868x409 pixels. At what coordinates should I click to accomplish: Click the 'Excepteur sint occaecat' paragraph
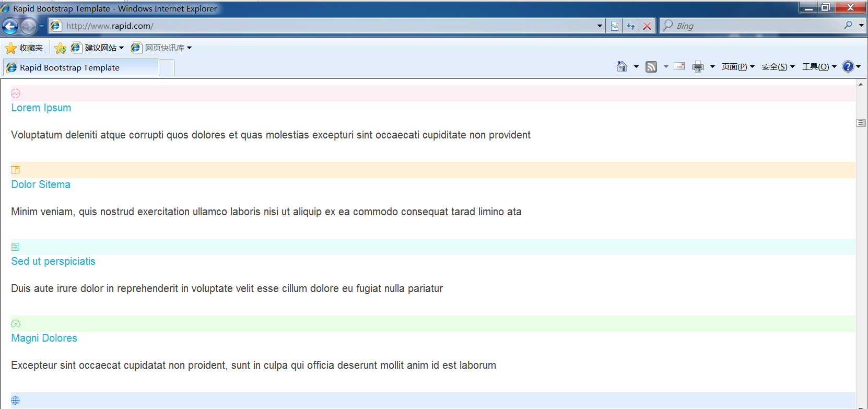254,365
